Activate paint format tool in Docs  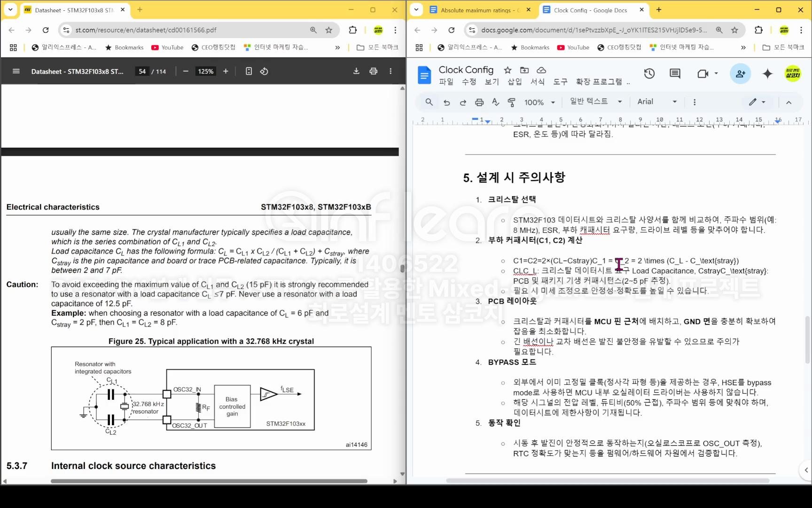[512, 102]
